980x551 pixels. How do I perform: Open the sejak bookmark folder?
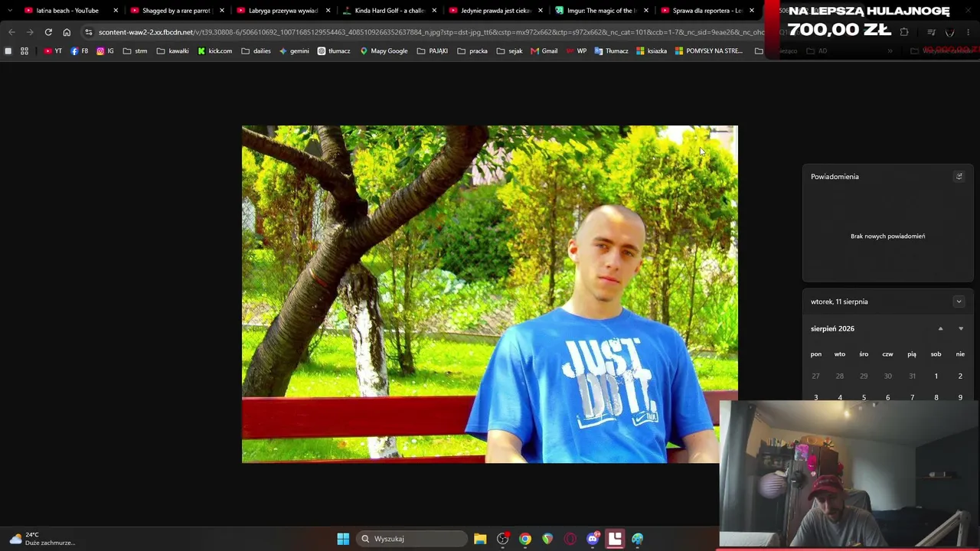click(509, 51)
